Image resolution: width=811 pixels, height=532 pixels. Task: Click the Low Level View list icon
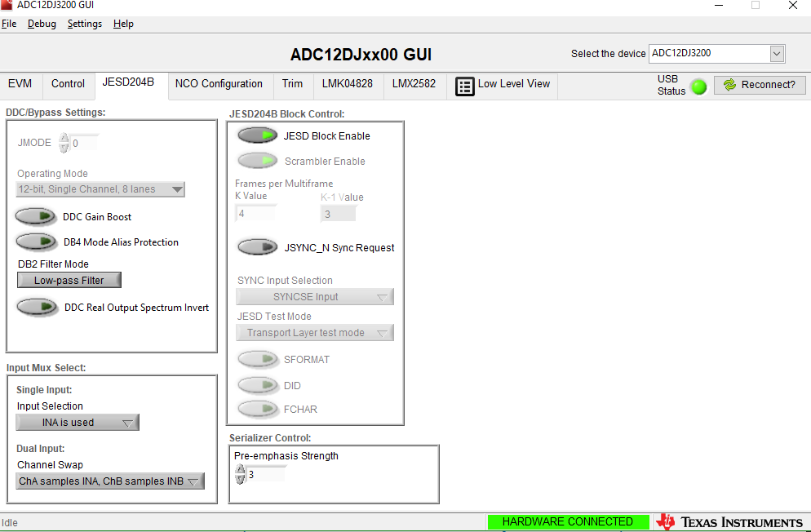464,86
